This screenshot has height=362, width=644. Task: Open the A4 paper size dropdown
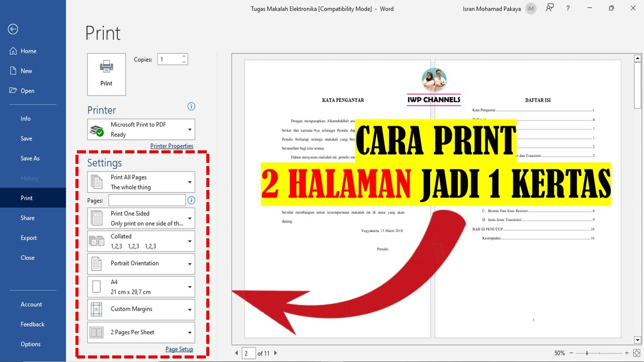141,287
